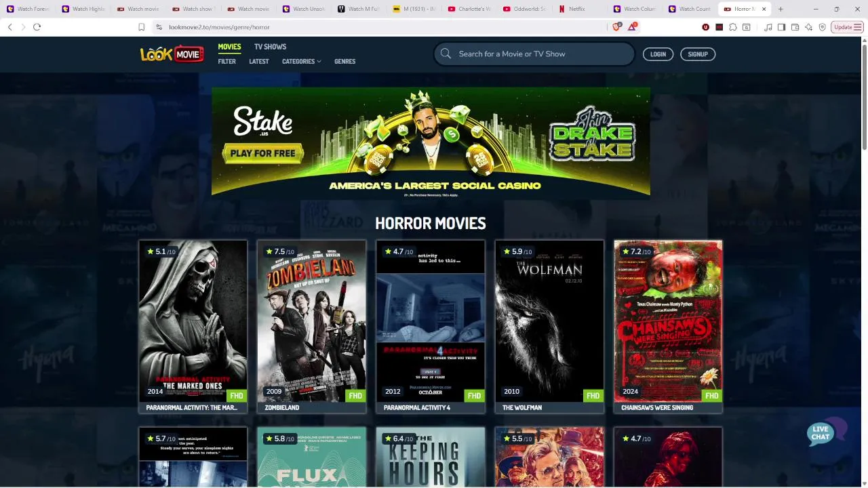Open the Brave Wallet icon
868x488 pixels.
click(795, 27)
